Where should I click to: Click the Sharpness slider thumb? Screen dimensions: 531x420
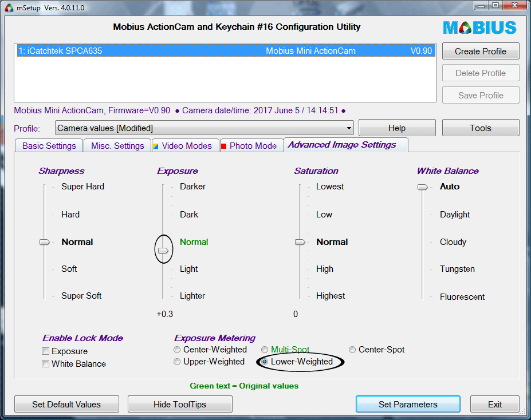click(45, 242)
